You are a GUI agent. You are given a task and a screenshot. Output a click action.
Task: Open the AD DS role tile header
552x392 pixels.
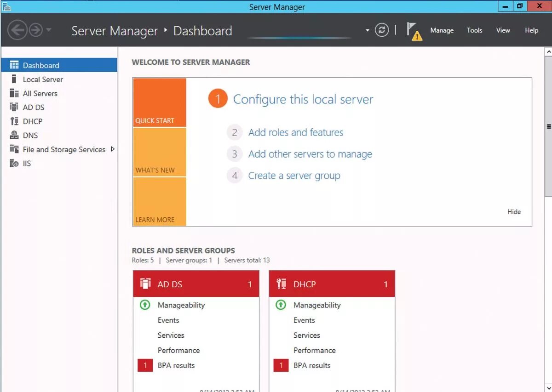point(196,284)
